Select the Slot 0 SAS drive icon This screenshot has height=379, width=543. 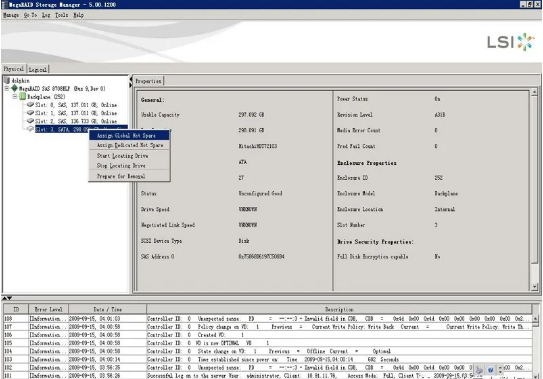(30, 104)
